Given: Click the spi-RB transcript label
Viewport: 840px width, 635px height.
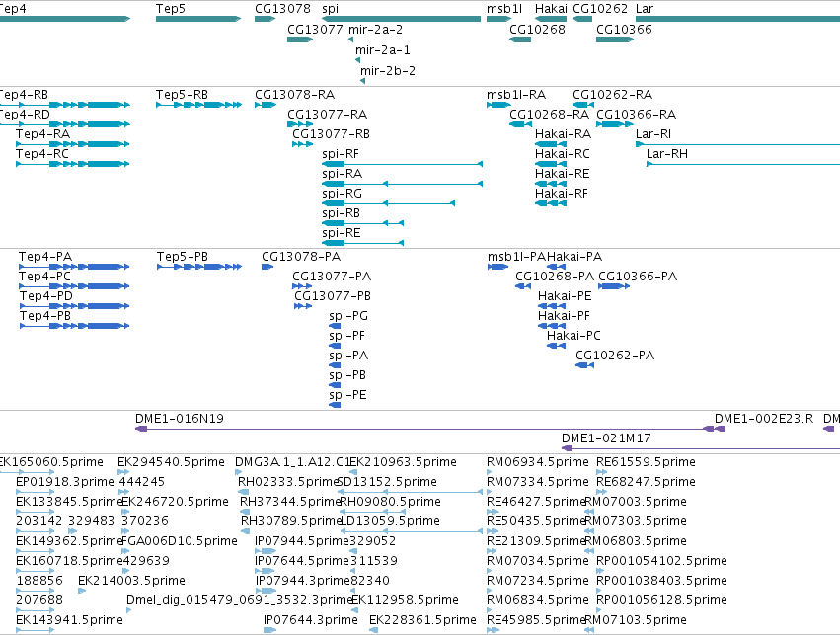Looking at the screenshot, I should click(341, 213).
